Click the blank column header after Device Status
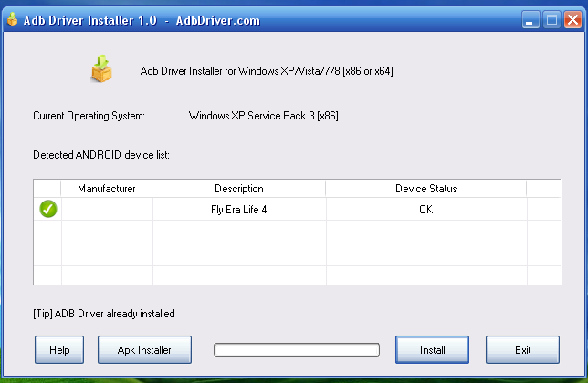This screenshot has width=588, height=383. [543, 189]
